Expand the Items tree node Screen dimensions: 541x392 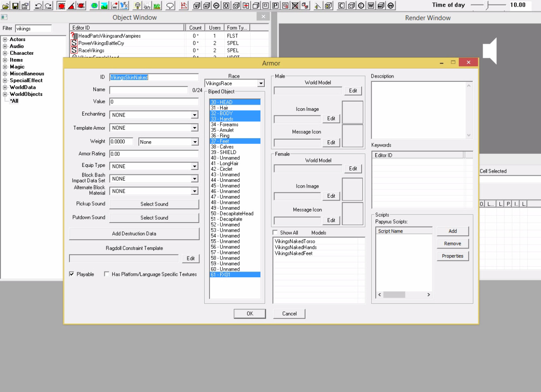pos(5,60)
